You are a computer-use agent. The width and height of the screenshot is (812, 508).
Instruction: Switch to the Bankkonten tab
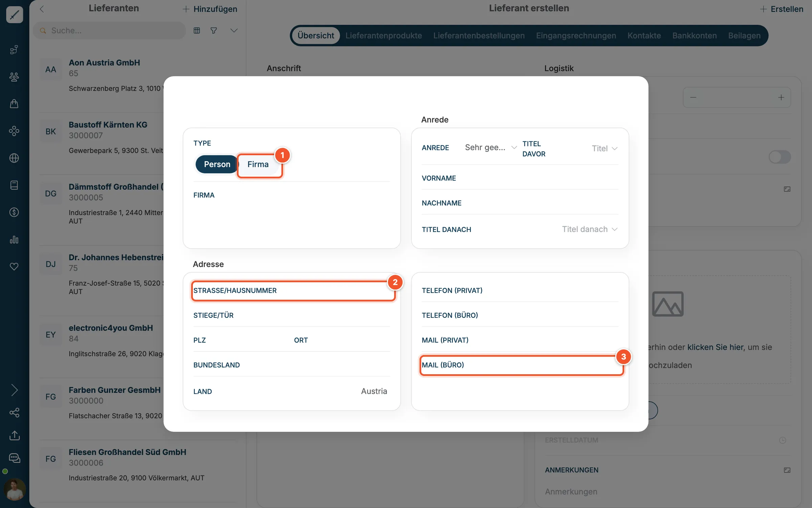point(694,36)
